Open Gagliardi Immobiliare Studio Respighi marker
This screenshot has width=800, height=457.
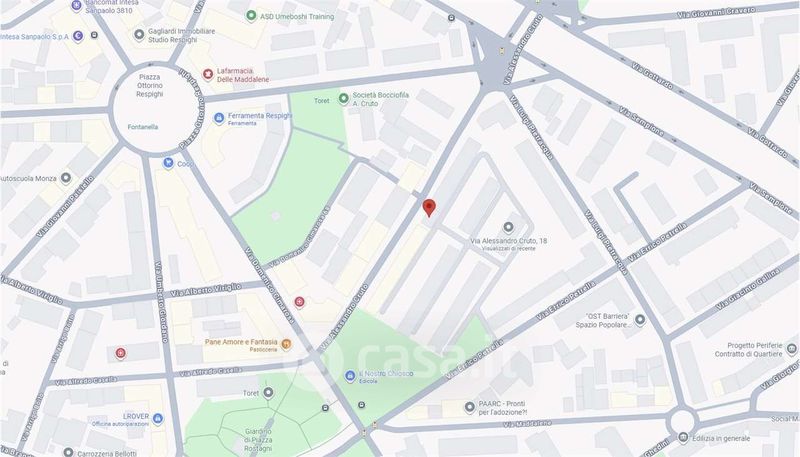[x=139, y=35]
